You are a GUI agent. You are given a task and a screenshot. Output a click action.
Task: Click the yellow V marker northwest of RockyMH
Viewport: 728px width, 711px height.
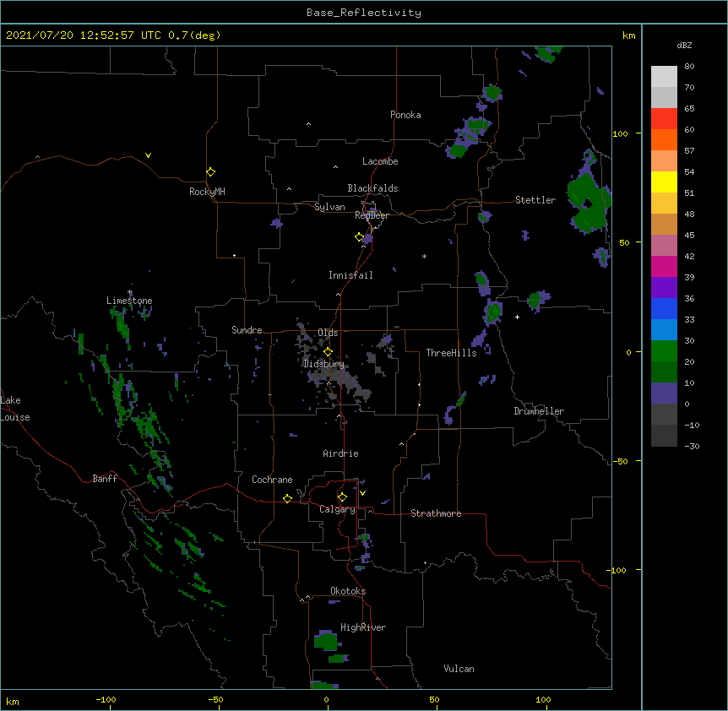tap(148, 155)
